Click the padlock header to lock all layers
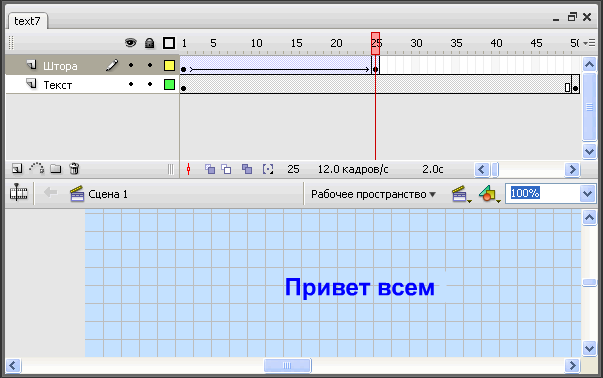603x378 pixels. click(x=150, y=43)
